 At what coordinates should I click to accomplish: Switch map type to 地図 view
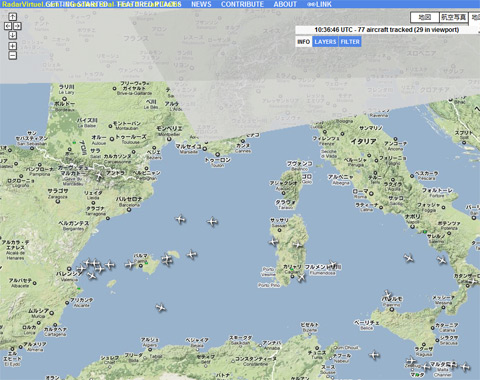pyautogui.click(x=424, y=17)
